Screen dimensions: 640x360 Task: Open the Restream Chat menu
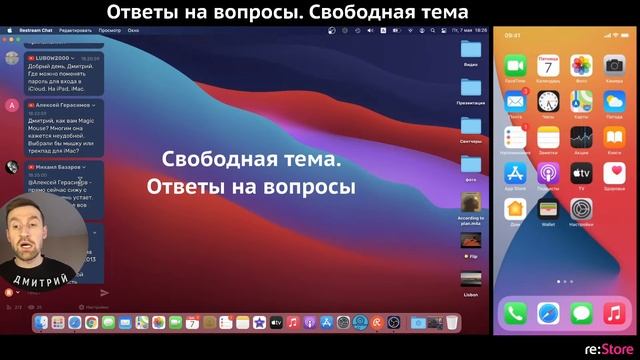(x=36, y=30)
